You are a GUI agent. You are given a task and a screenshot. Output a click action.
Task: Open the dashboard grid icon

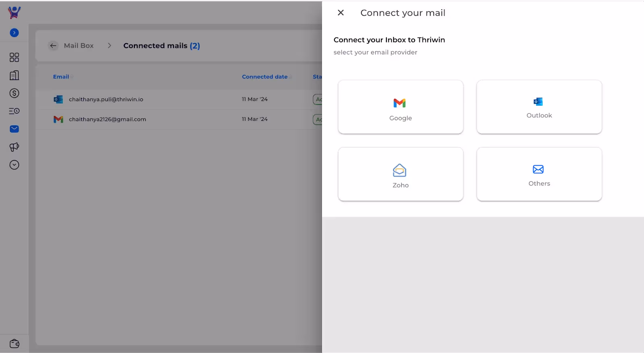pyautogui.click(x=14, y=57)
